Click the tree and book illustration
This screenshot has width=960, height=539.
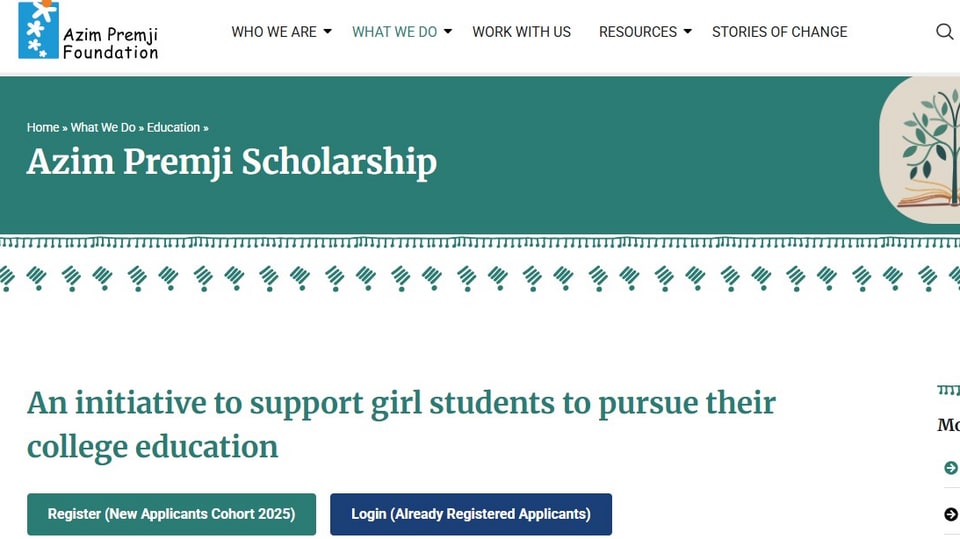point(920,150)
